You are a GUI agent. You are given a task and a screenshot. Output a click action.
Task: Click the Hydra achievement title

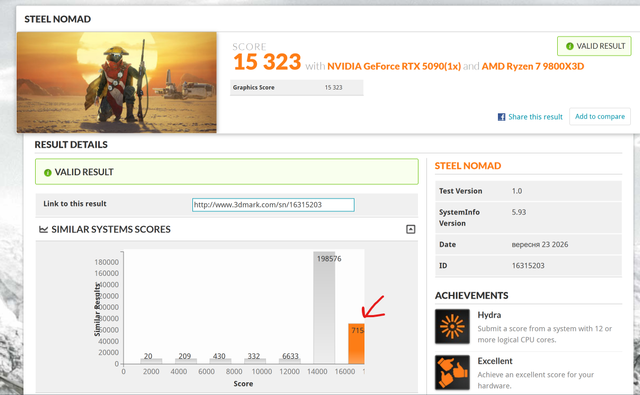point(489,315)
